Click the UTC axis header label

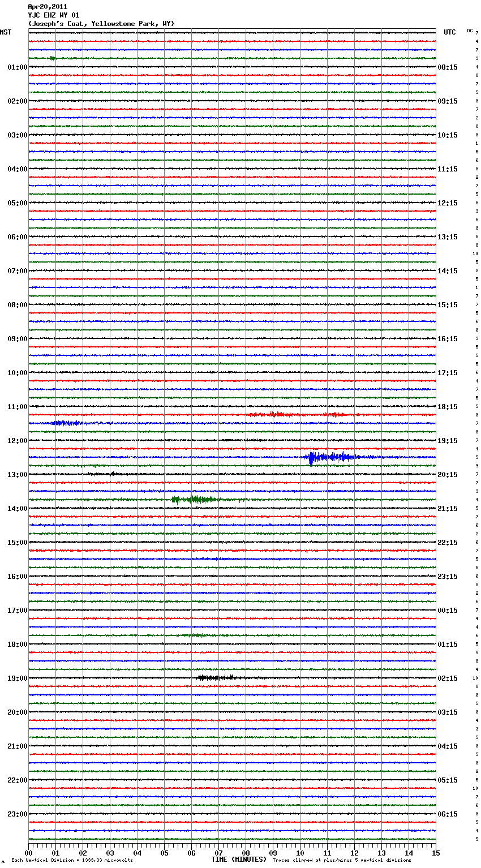click(450, 32)
